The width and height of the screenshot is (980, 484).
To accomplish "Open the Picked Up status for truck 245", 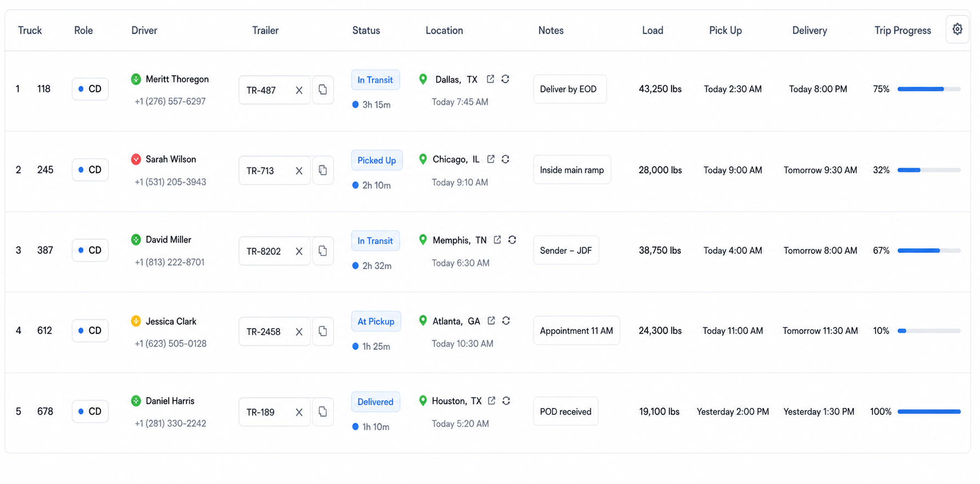I will point(377,160).
